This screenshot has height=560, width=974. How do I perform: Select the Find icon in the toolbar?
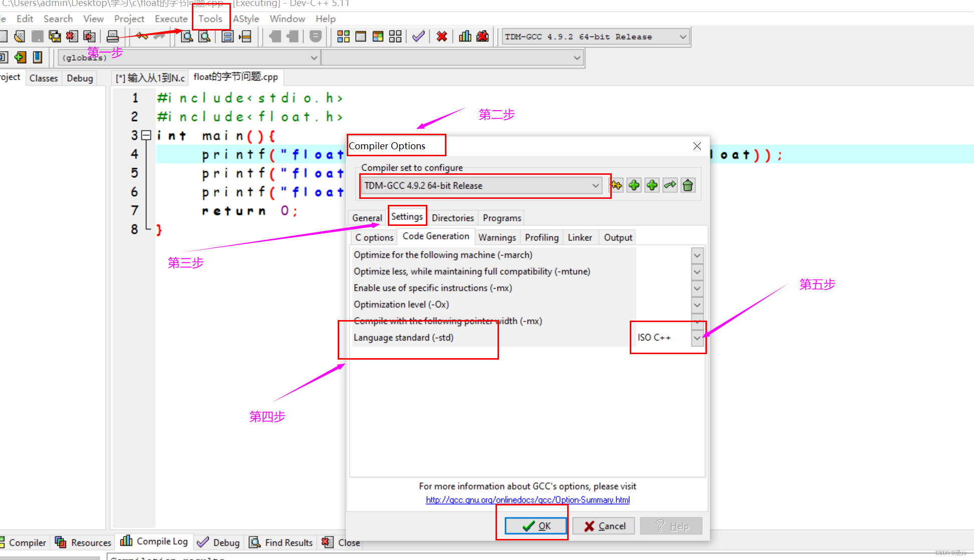pyautogui.click(x=186, y=36)
